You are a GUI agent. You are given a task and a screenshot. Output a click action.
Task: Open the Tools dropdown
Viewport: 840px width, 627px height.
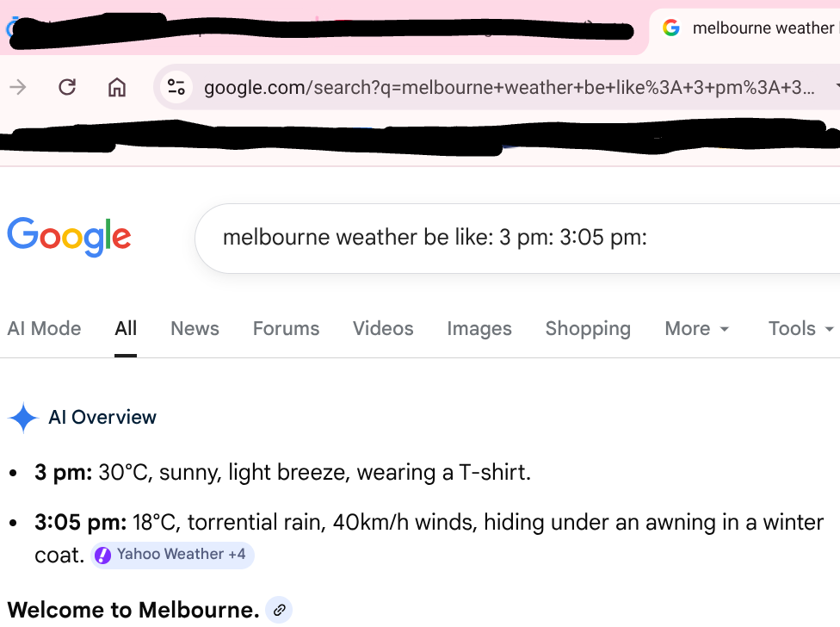[x=799, y=328]
